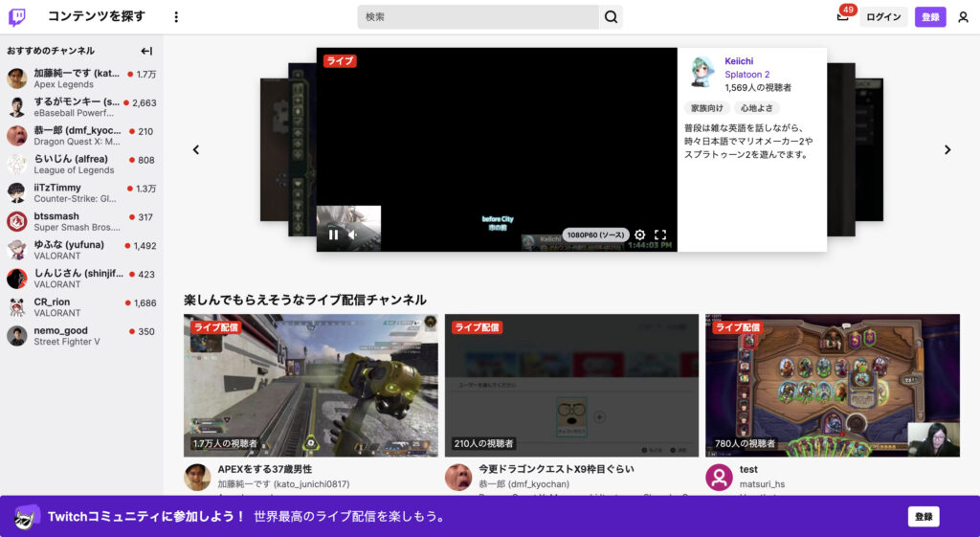This screenshot has height=537, width=980.
Task: Click the ログイン button
Action: tap(883, 17)
